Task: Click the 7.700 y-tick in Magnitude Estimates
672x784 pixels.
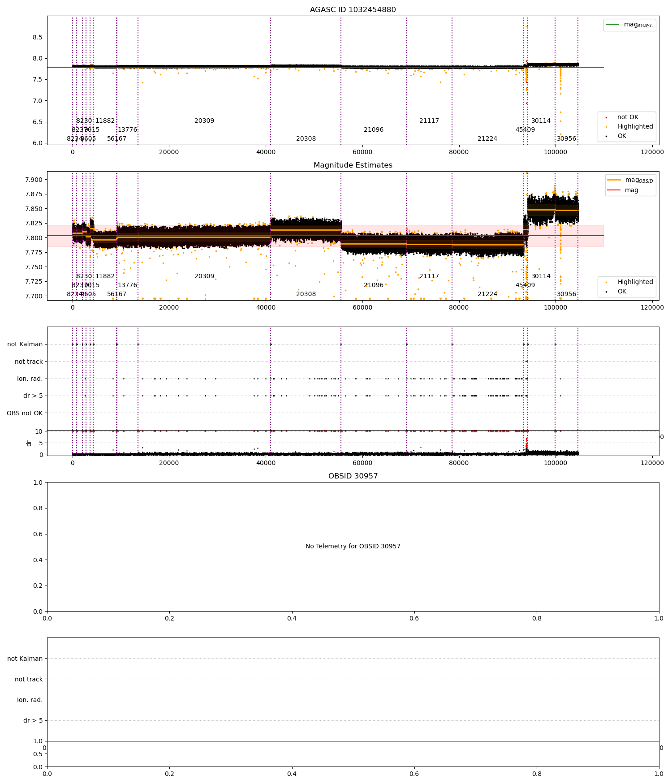Action: tap(34, 296)
